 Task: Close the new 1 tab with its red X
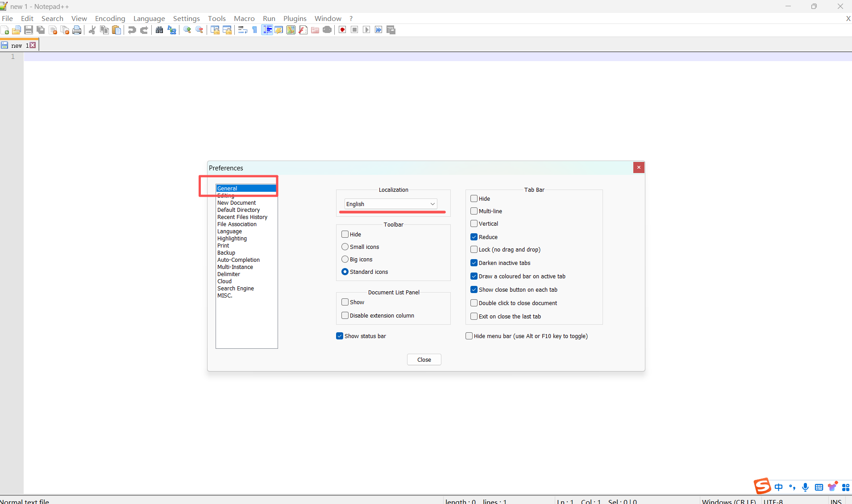(33, 45)
